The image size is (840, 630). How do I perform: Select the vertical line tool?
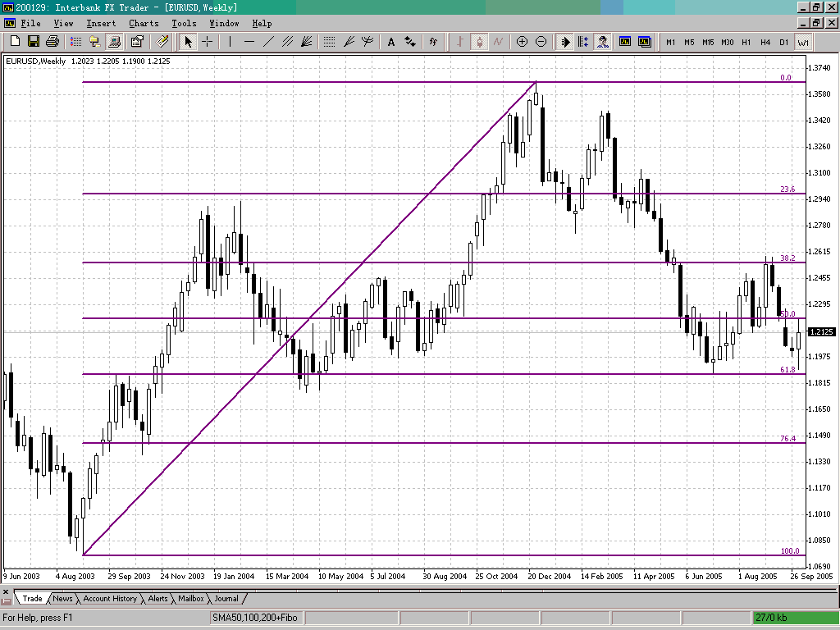[x=230, y=42]
